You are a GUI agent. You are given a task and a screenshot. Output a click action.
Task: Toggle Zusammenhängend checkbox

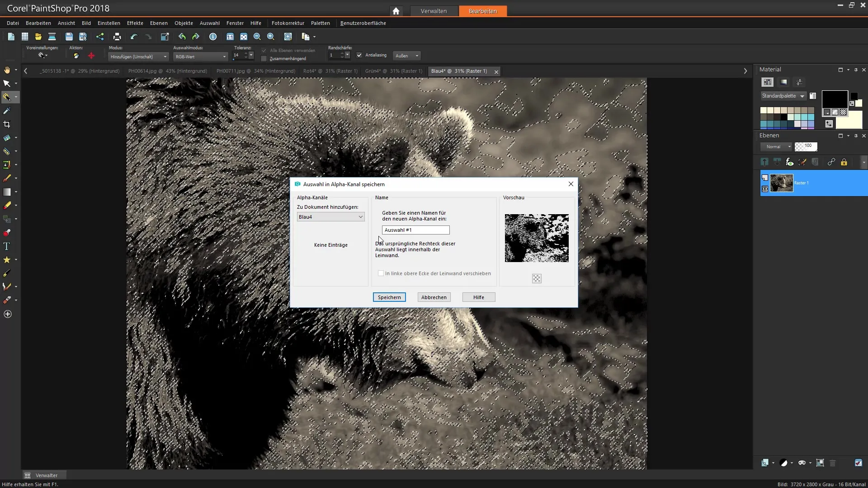pyautogui.click(x=264, y=59)
